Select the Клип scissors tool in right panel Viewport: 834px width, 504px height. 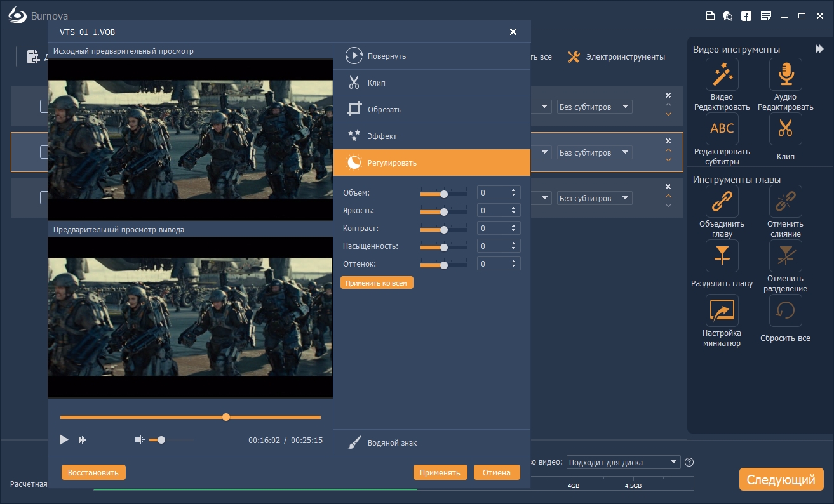click(x=785, y=129)
